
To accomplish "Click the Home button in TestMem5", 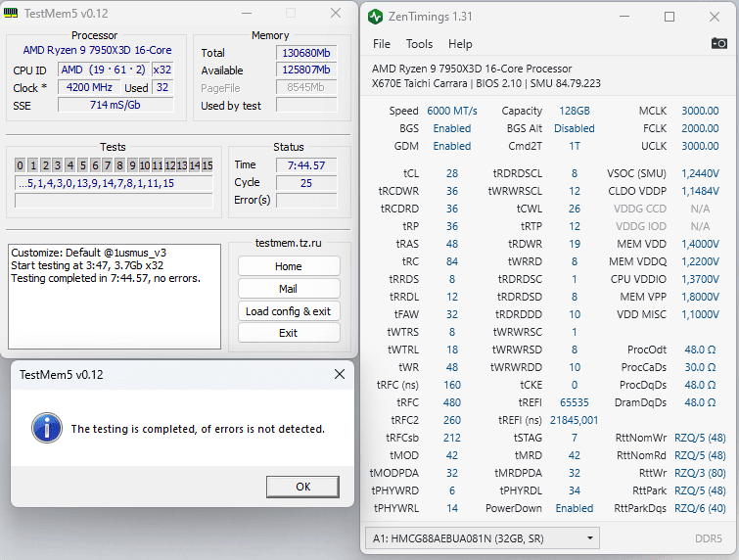I will tap(289, 266).
